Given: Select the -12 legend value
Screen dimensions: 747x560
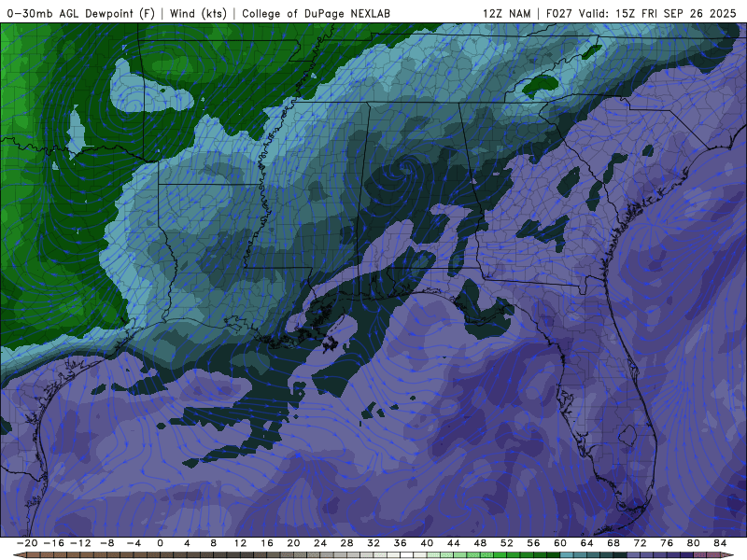Looking at the screenshot, I should pyautogui.click(x=80, y=543).
